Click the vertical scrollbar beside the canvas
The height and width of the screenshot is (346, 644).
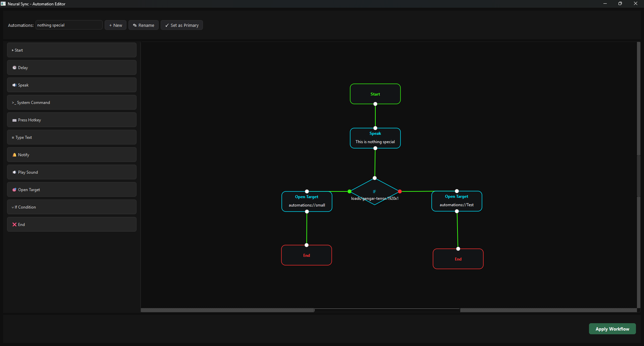639,176
